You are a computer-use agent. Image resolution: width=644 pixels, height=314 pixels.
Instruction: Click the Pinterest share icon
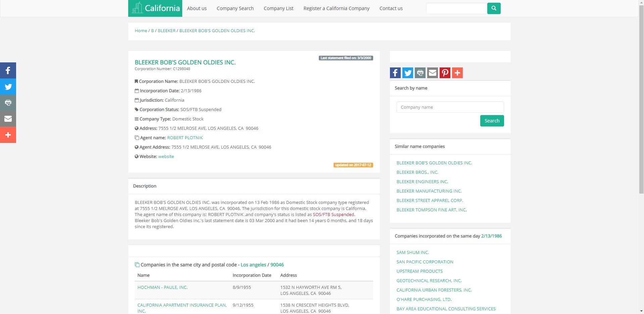(445, 73)
